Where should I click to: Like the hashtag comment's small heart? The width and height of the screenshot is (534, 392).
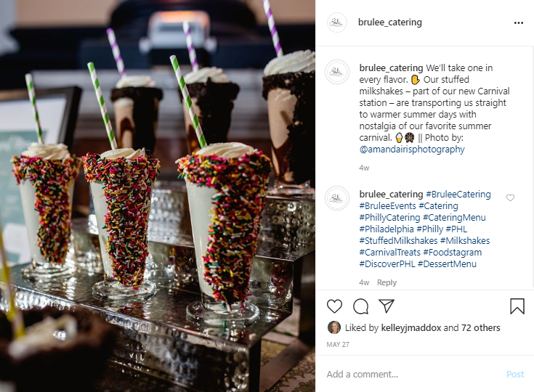click(x=510, y=197)
